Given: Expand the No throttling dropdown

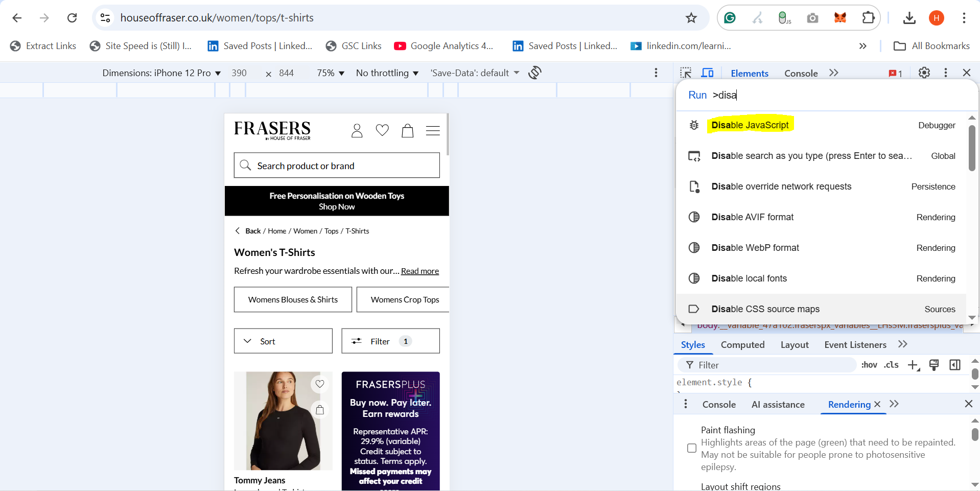Looking at the screenshot, I should coord(387,73).
